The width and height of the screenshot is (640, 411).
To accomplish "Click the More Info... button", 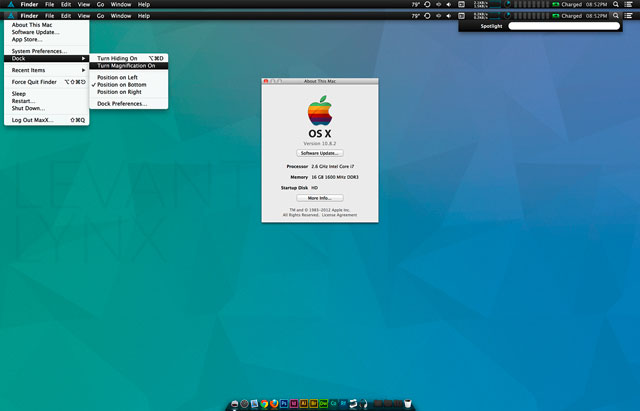I will tap(320, 198).
